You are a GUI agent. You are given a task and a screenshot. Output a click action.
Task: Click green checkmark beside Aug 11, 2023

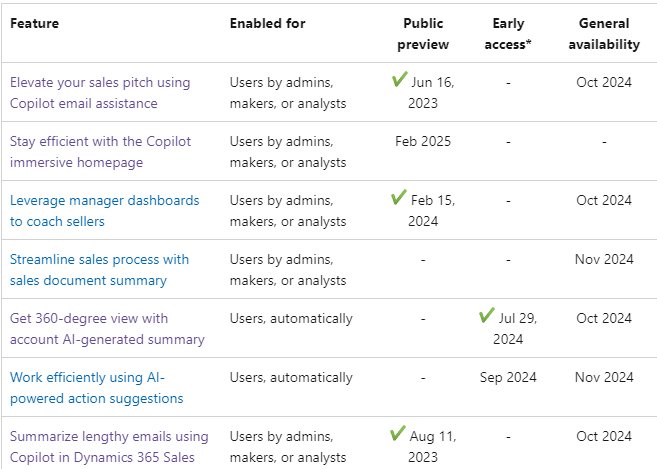398,433
